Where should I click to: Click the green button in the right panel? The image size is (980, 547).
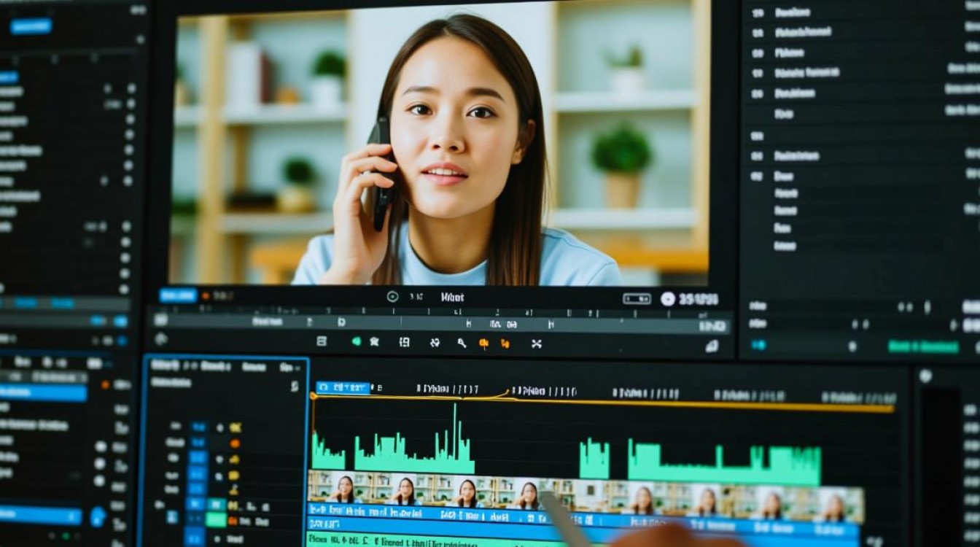point(923,346)
